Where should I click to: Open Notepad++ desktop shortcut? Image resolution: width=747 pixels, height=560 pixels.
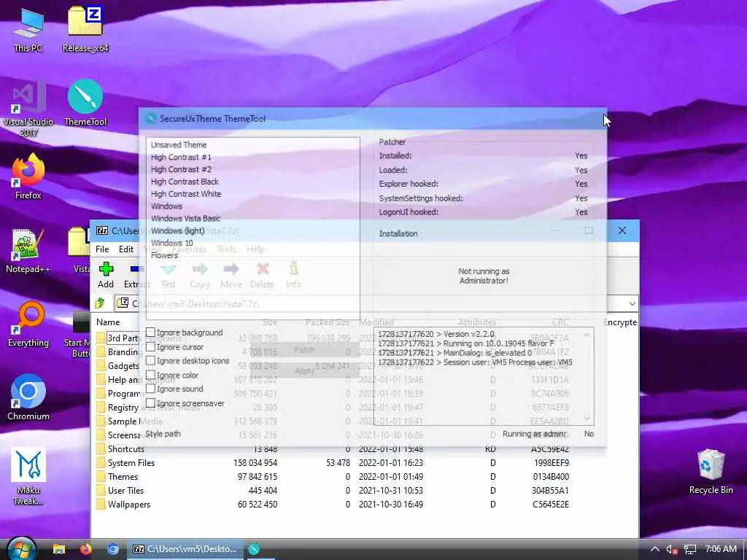click(x=28, y=250)
